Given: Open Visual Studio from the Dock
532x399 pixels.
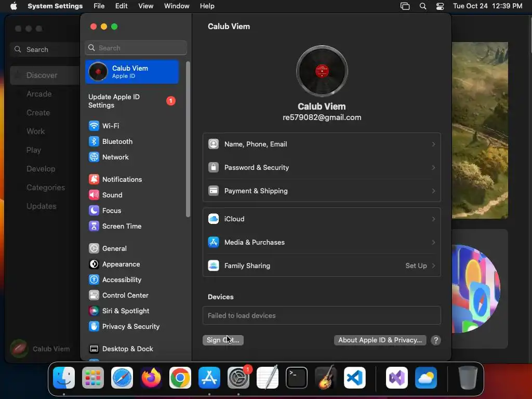Looking at the screenshot, I should pos(396,378).
